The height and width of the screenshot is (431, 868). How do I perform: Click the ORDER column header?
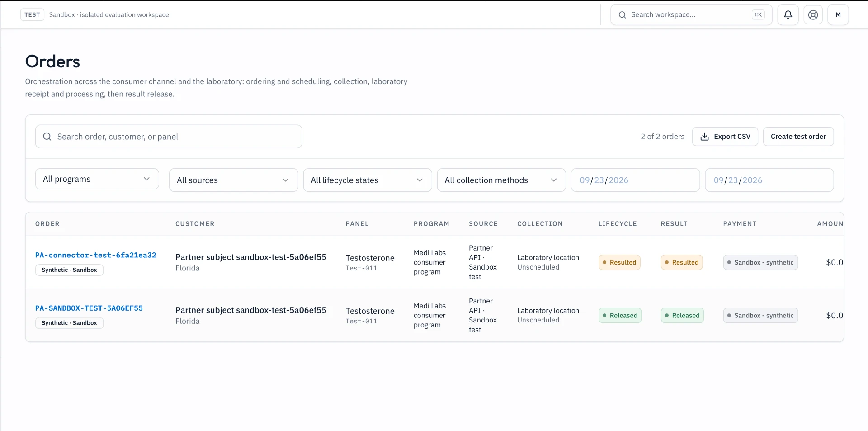pyautogui.click(x=47, y=224)
